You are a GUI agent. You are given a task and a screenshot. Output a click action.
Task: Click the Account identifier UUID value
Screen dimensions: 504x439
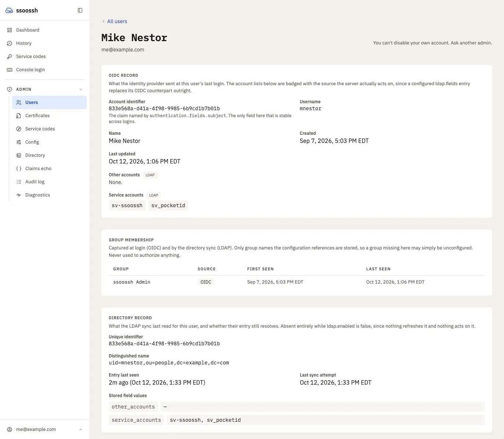(x=164, y=108)
